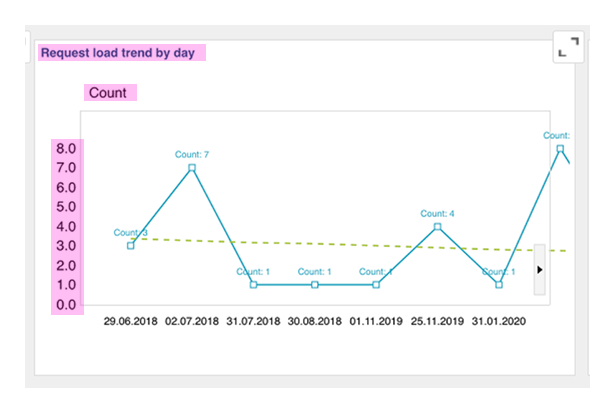Select the 01.11.2019 axis date
615x413 pixels.
pyautogui.click(x=376, y=323)
